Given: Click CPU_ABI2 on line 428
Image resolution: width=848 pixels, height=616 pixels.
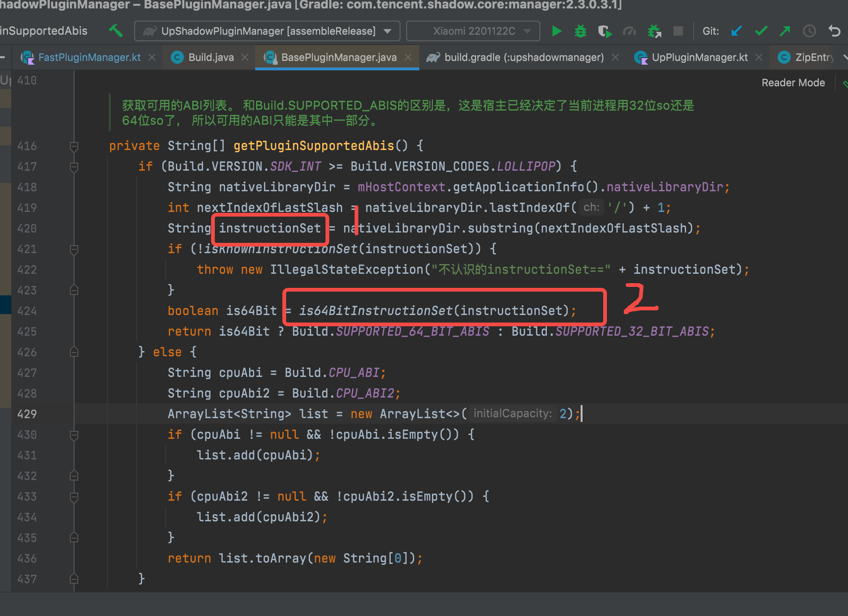Looking at the screenshot, I should tap(365, 393).
